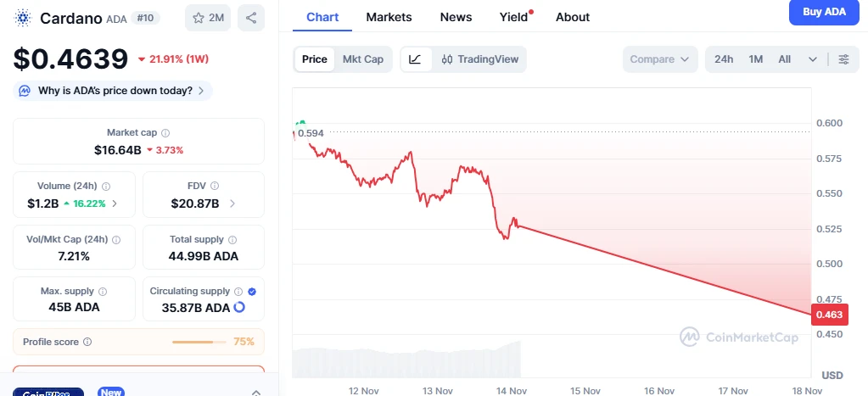868x396 pixels.
Task: Switch to line chart view icon
Action: coord(415,59)
